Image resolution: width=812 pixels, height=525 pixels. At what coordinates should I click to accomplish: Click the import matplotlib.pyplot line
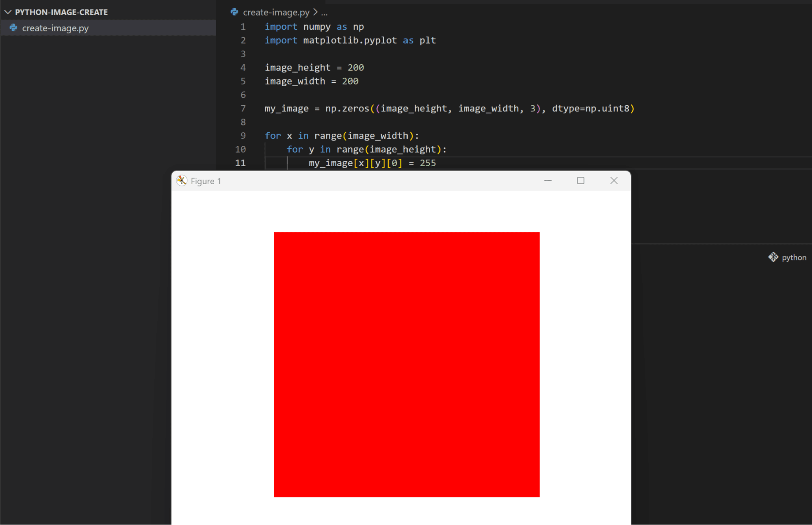click(x=350, y=40)
